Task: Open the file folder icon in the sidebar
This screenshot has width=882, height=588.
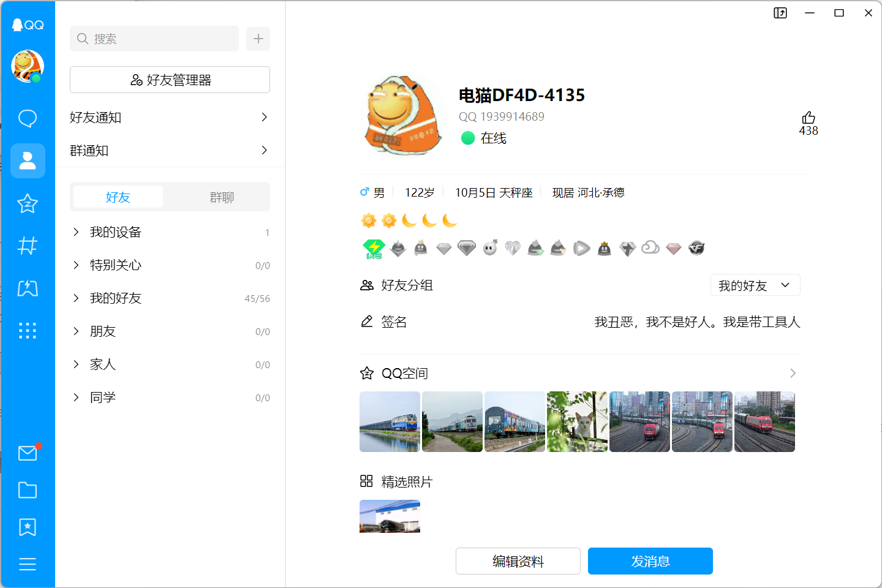Action: (28, 490)
